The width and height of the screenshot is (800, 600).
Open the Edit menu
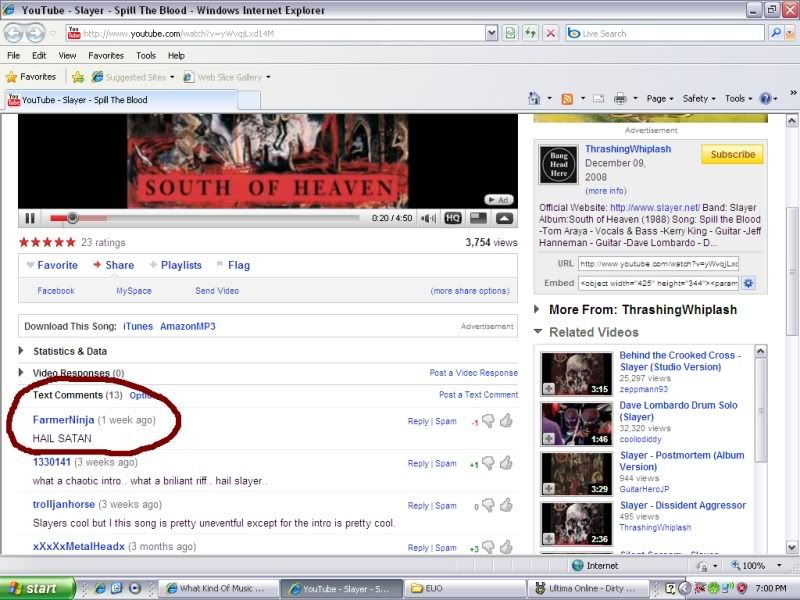39,56
